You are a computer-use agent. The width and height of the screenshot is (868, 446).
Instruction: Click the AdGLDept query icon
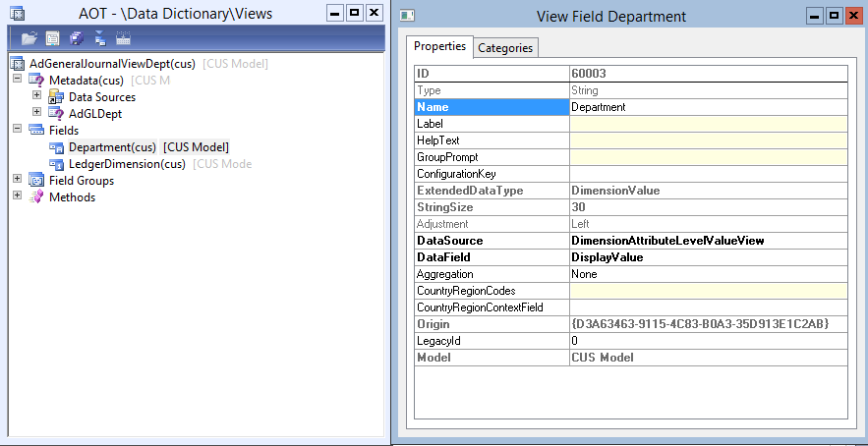coord(56,113)
